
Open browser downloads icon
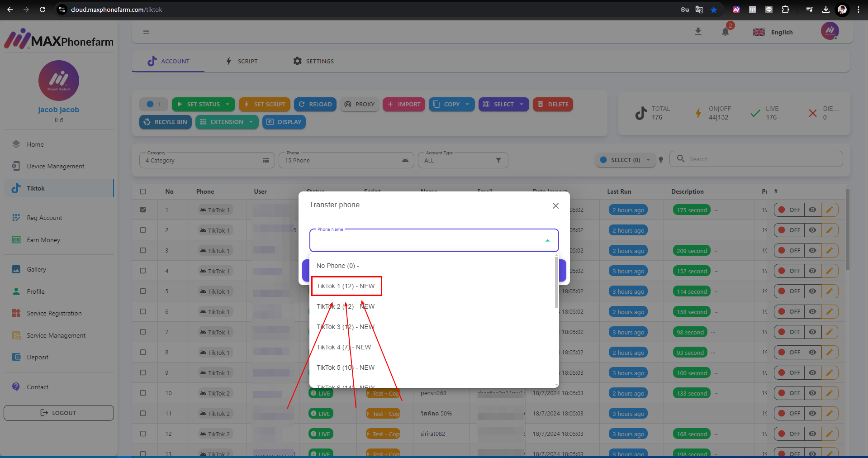tap(826, 10)
